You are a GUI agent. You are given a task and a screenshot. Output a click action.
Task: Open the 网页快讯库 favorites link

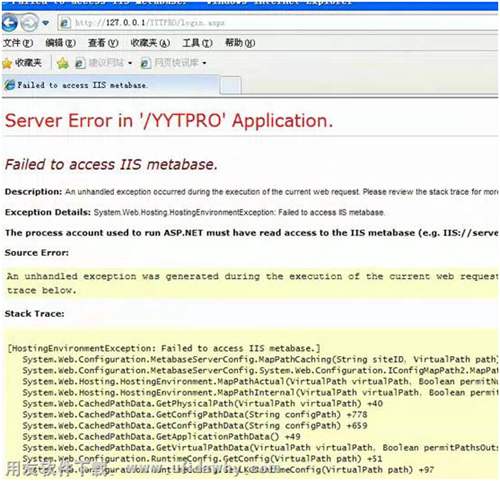pos(169,63)
